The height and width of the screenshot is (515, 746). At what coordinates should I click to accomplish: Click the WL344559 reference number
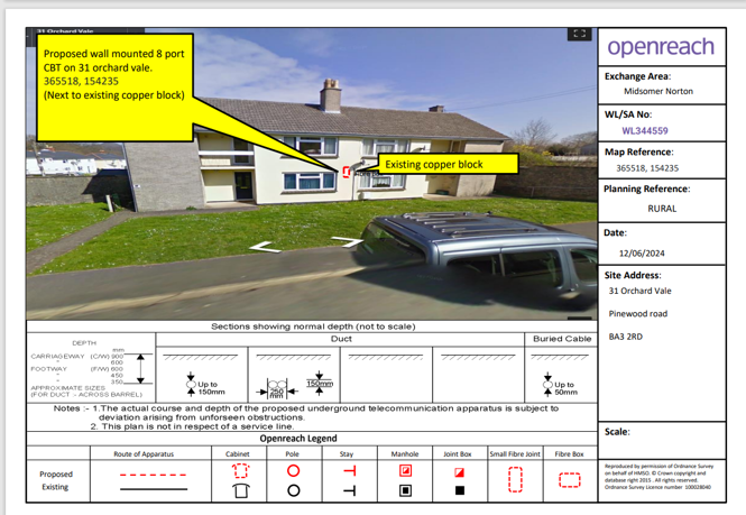(x=645, y=131)
